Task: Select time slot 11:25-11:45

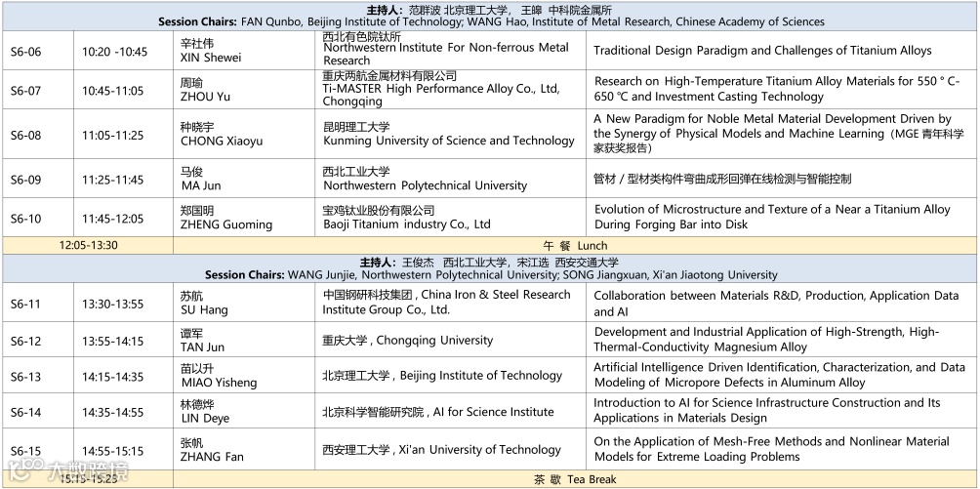Action: click(x=112, y=181)
